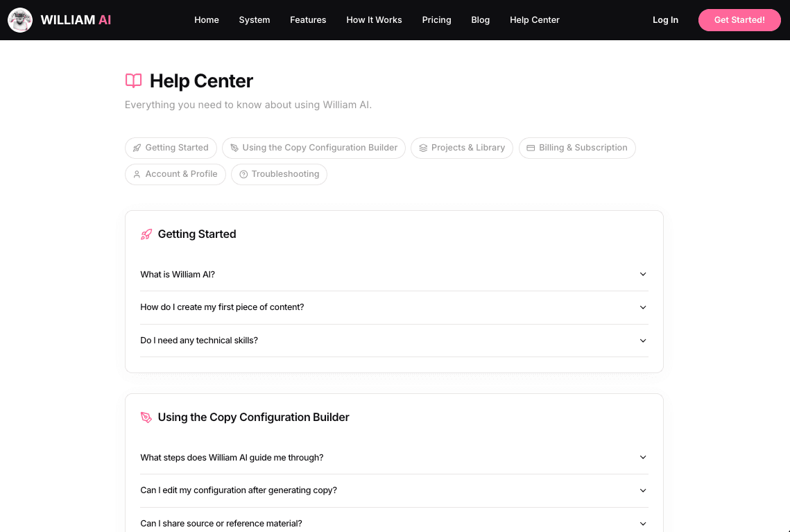Open the How It Works nav link
Screen dimensions: 790x532
coord(374,20)
